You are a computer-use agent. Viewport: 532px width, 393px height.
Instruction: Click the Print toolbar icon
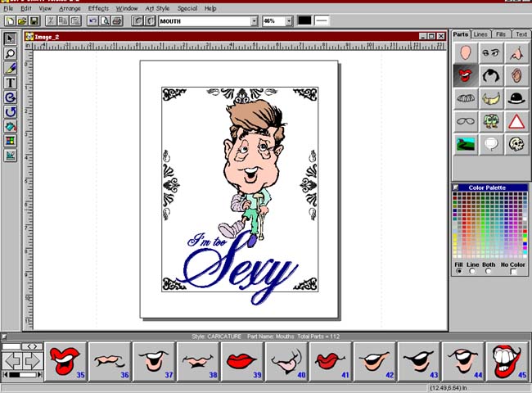(x=117, y=21)
